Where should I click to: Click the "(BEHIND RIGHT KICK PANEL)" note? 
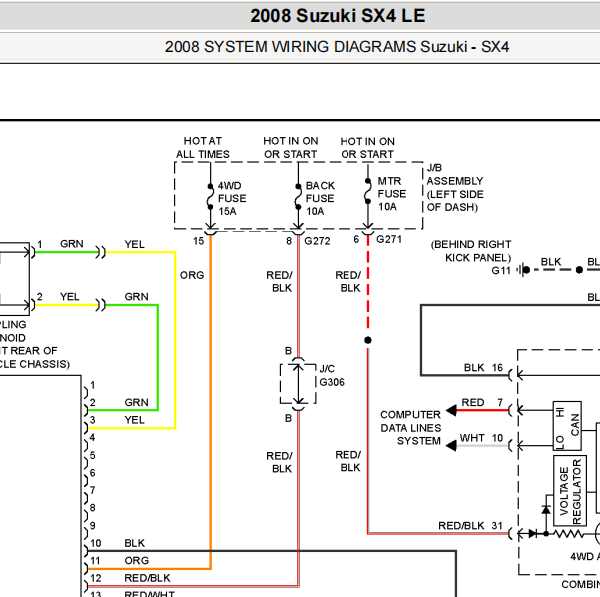471,251
